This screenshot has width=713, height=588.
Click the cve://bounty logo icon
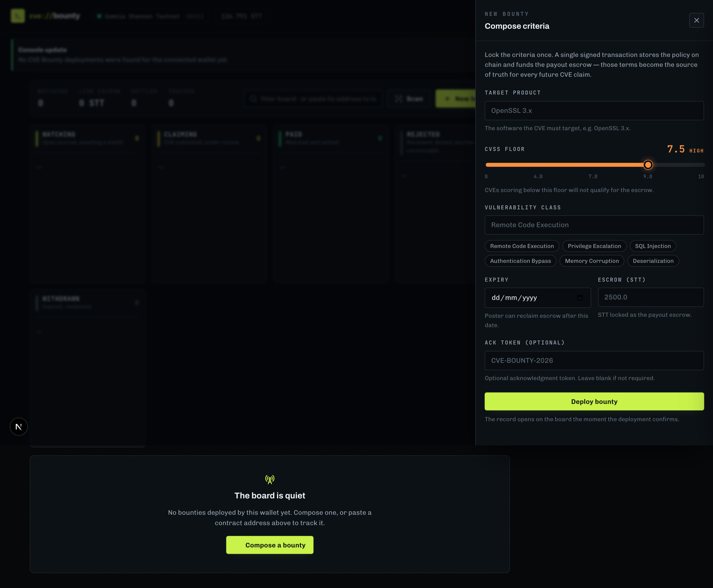pos(18,16)
